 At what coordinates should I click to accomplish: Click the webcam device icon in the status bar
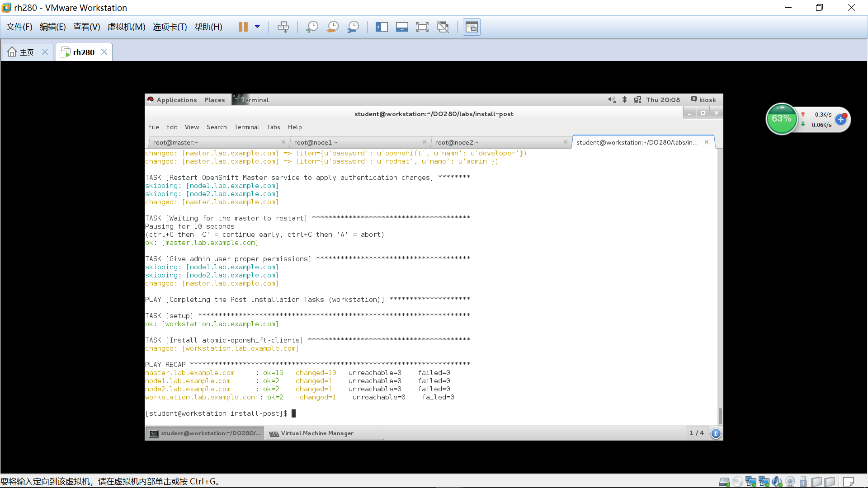tap(789, 481)
